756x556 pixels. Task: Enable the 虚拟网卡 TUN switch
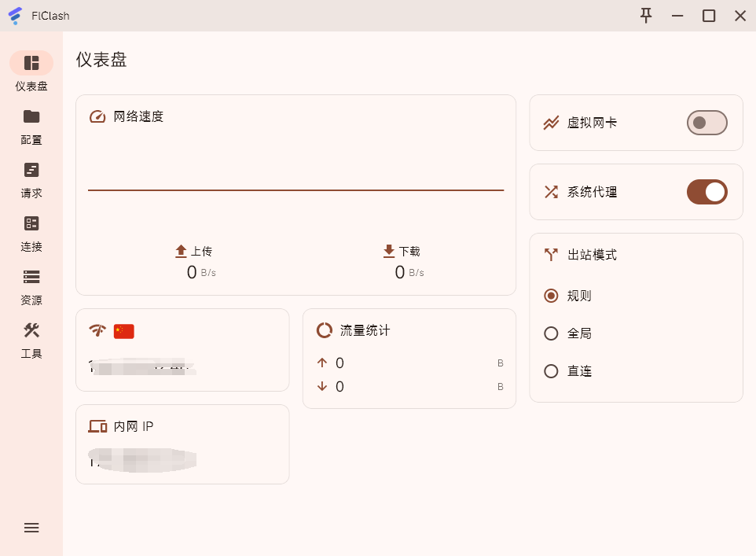tap(706, 123)
